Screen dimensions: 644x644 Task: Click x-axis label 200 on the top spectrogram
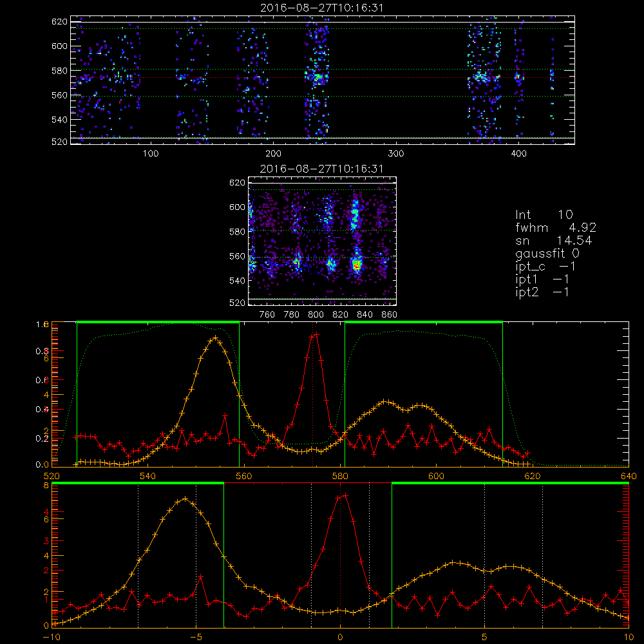tap(273, 153)
